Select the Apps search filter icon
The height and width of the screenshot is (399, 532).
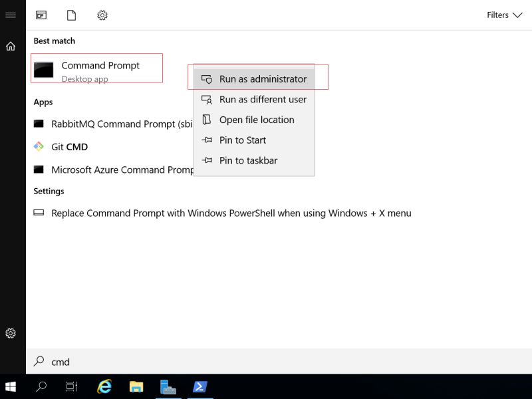tap(41, 15)
